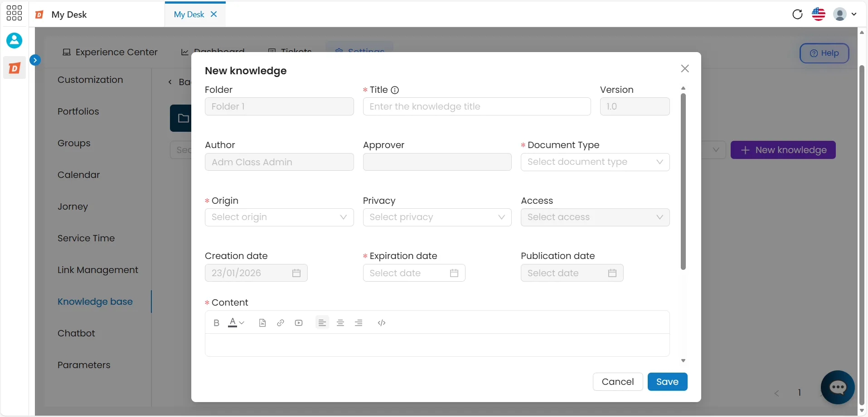Click the knowledge Title input field

[477, 106]
